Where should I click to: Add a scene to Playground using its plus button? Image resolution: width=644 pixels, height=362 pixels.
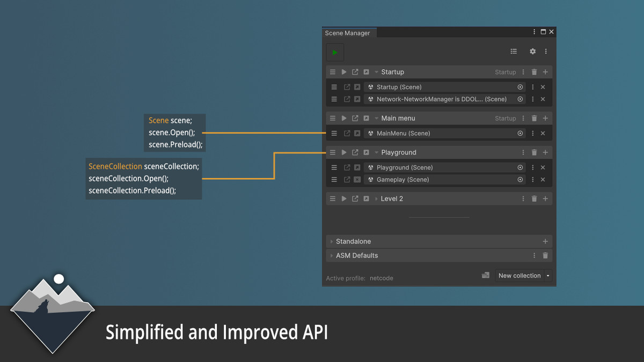[545, 152]
